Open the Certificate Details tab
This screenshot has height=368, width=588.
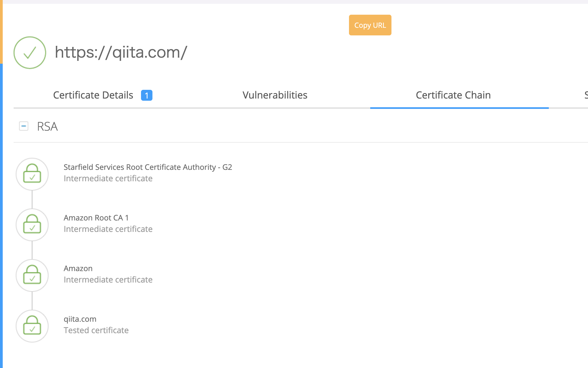93,95
